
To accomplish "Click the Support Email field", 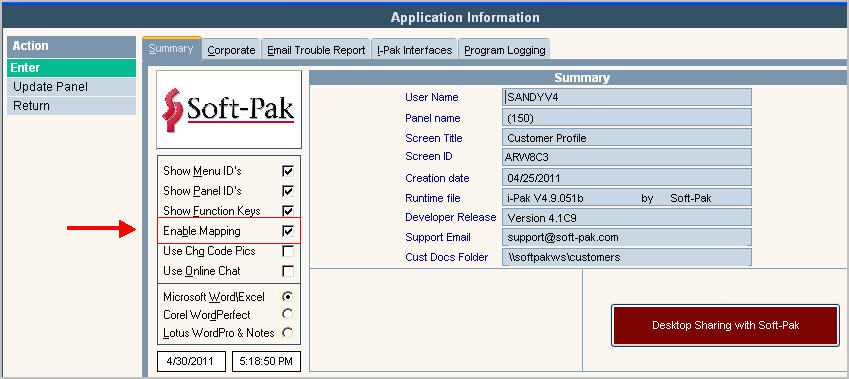I will (627, 237).
